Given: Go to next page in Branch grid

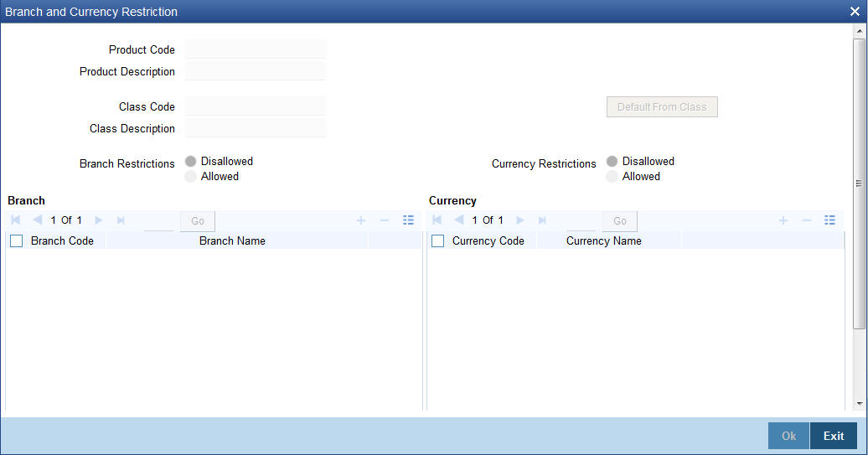Looking at the screenshot, I should point(99,220).
